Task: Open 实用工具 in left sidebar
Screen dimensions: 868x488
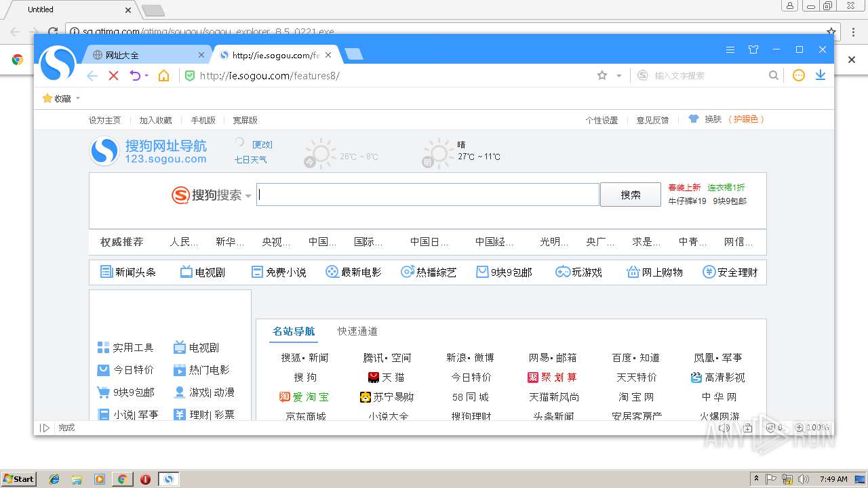Action: pyautogui.click(x=126, y=348)
